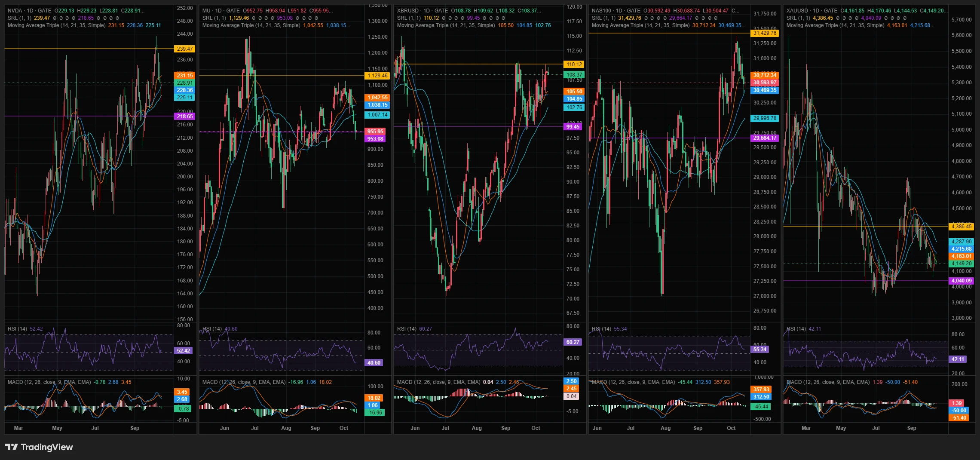
Task: Click the RSI 40.60 value tag on MU
Action: 374,363
